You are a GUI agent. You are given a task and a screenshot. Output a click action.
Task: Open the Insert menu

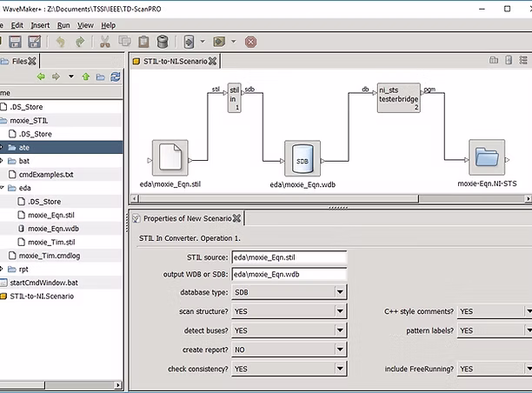[40, 25]
